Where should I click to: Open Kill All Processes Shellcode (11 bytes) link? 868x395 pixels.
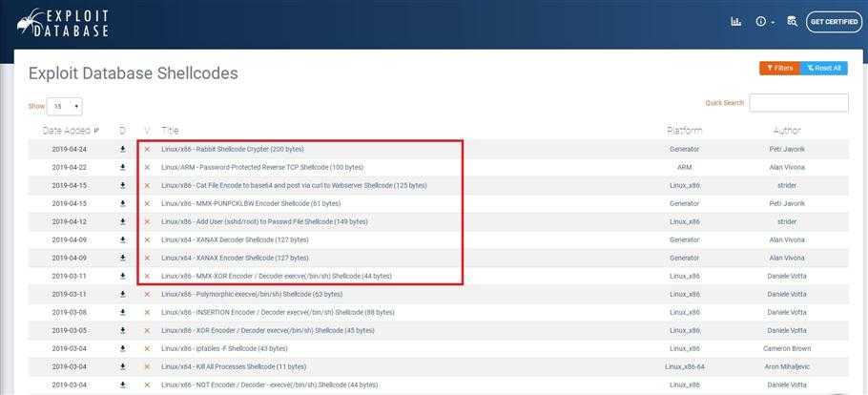[x=234, y=366]
